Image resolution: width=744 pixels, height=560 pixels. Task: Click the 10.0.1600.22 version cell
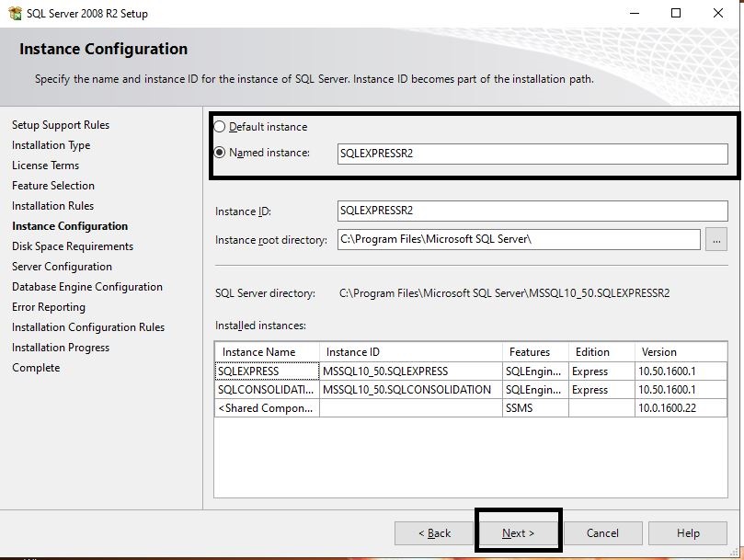point(681,408)
